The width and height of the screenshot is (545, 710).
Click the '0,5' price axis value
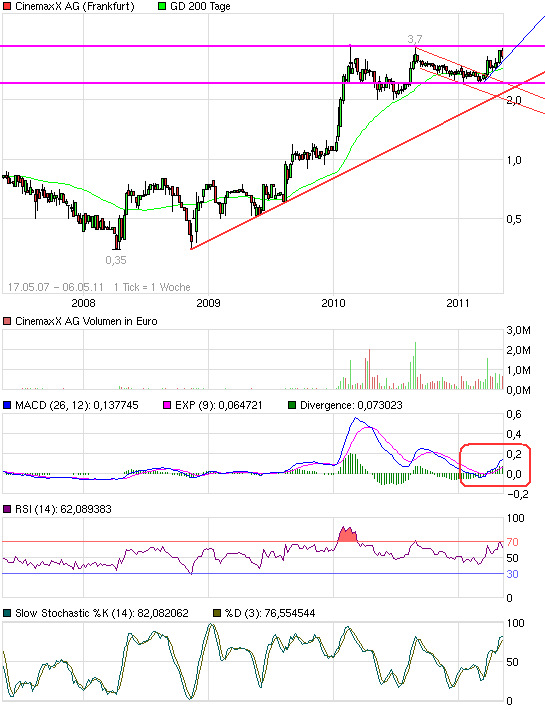coord(514,219)
